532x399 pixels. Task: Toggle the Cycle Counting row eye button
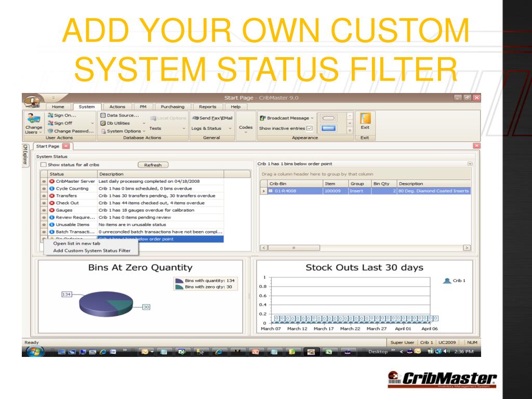(x=44, y=189)
